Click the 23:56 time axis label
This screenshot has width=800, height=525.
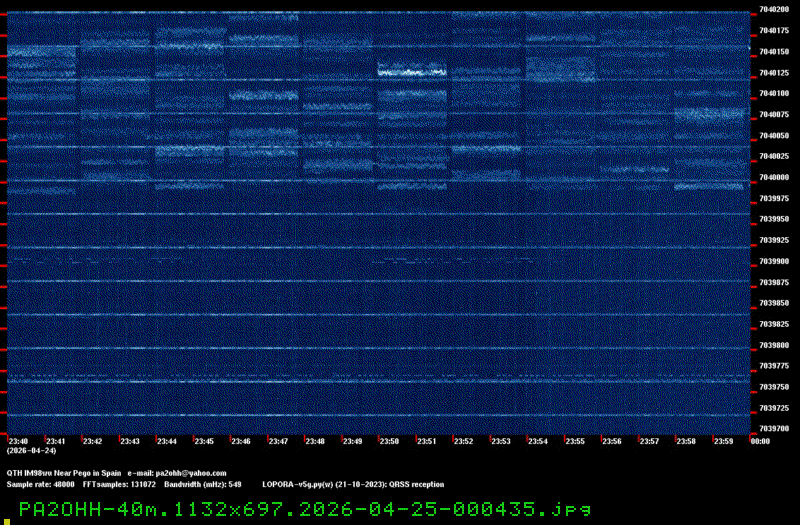pos(612,441)
